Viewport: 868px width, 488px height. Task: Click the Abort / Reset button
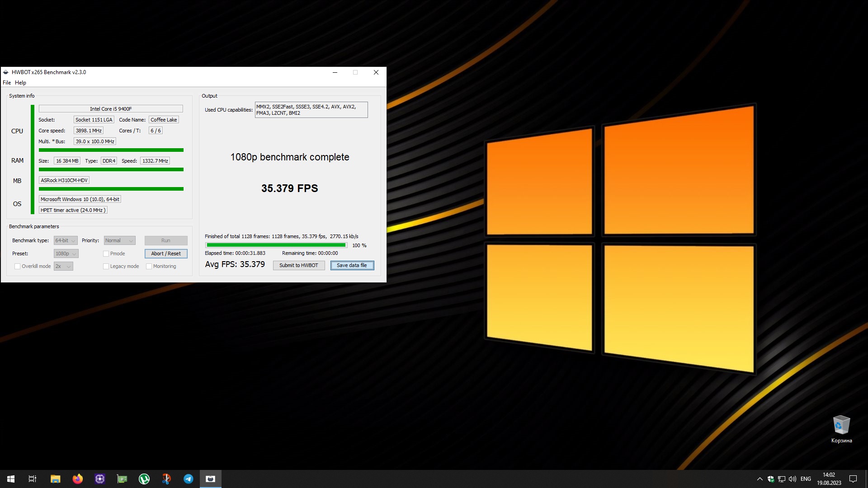pos(166,254)
